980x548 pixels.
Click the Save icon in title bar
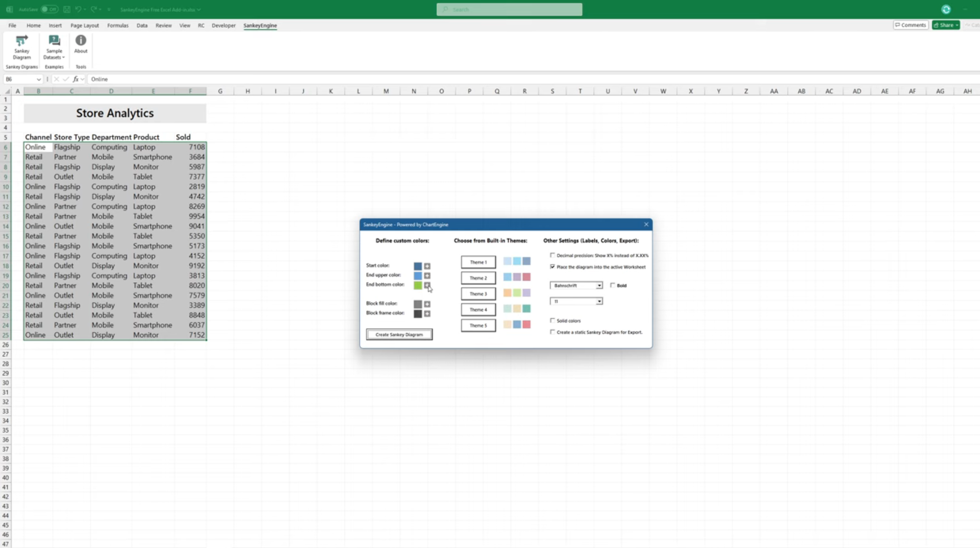click(x=66, y=9)
